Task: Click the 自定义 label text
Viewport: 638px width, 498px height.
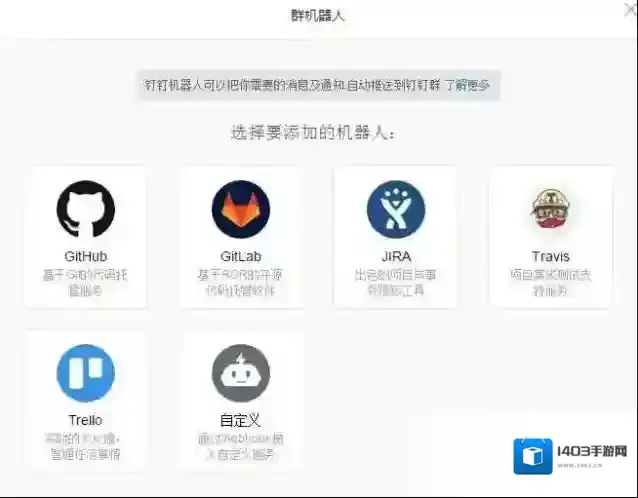Action: point(240,420)
